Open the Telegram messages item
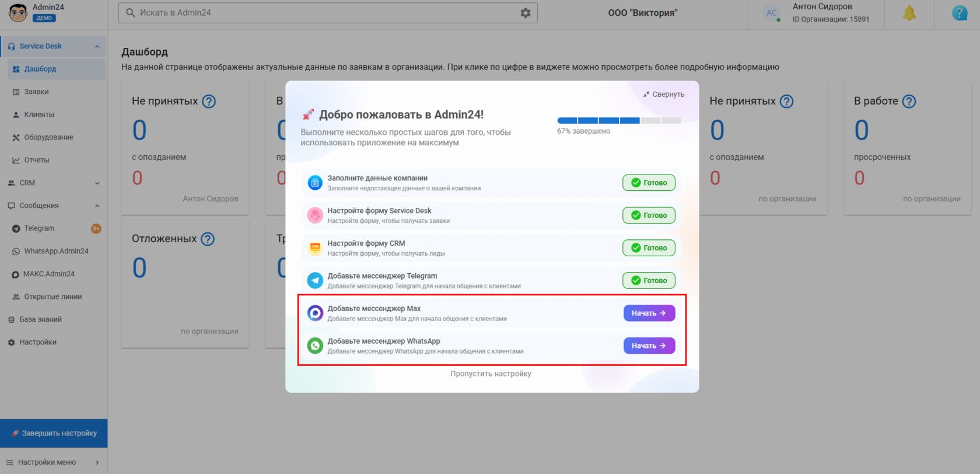This screenshot has width=980, height=474. tap(57, 228)
